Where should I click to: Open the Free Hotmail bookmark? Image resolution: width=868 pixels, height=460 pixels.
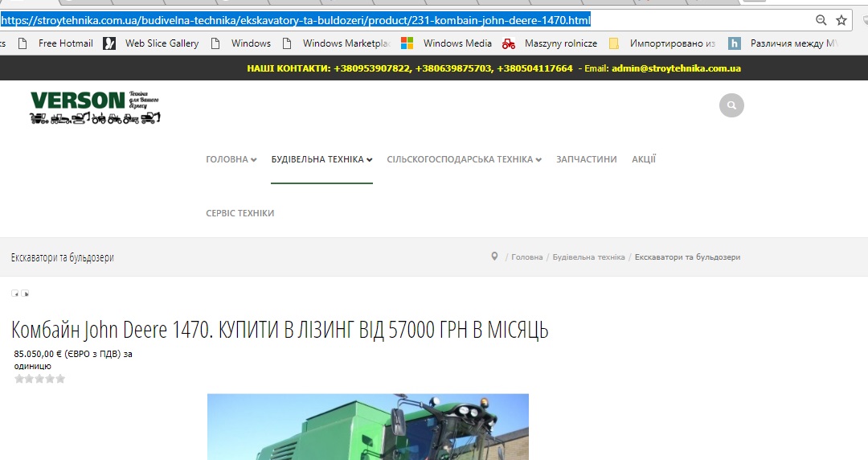(x=65, y=43)
